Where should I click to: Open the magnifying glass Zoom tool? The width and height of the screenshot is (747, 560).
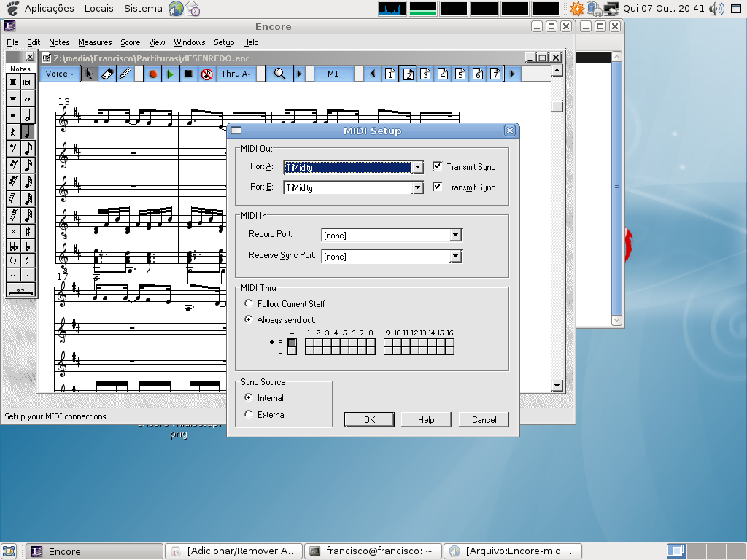pos(279,74)
